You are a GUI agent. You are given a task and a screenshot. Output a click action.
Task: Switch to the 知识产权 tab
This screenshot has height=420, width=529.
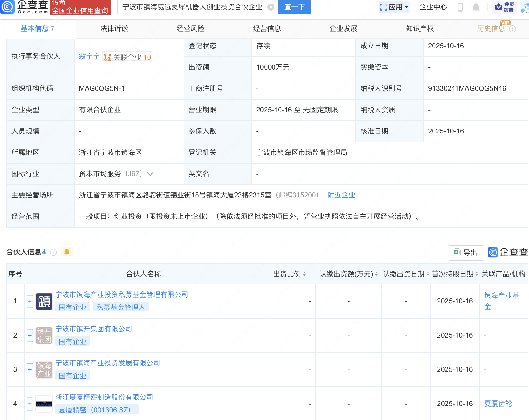tap(420, 29)
